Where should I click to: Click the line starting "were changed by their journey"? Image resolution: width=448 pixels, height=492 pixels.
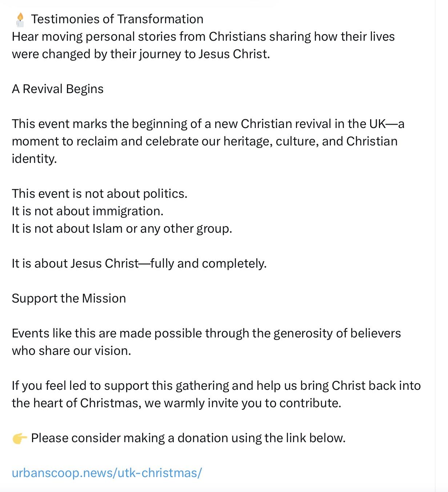141,54
